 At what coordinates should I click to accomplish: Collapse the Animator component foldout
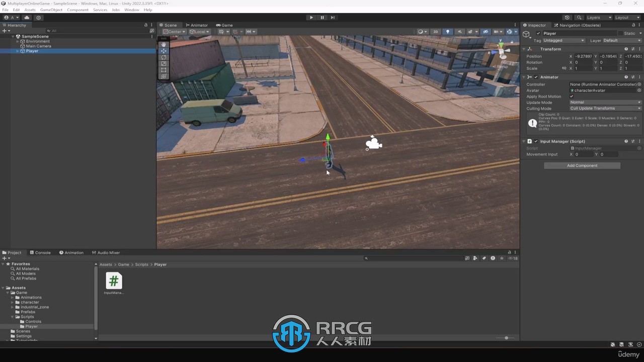[x=524, y=77]
